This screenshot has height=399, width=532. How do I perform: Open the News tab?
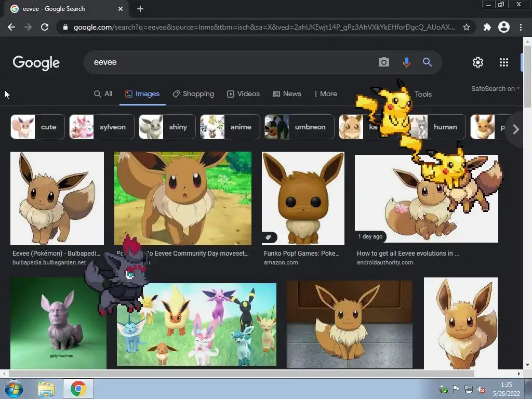pyautogui.click(x=287, y=94)
